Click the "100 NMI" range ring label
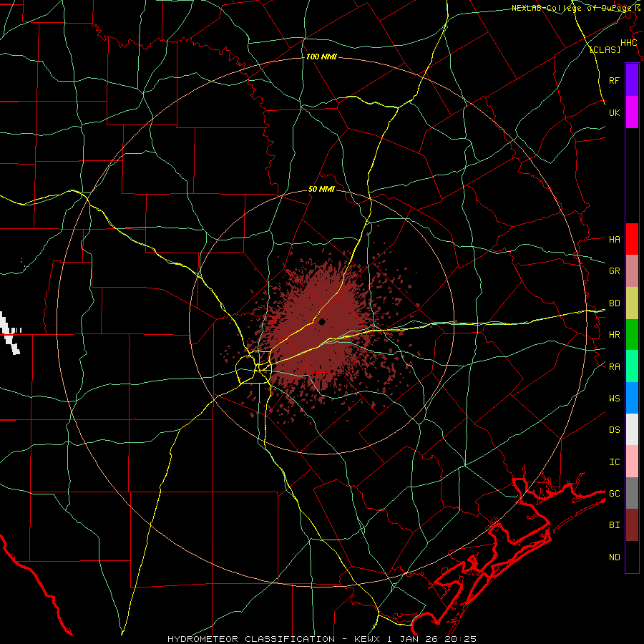The width and height of the screenshot is (644, 644). 321,57
